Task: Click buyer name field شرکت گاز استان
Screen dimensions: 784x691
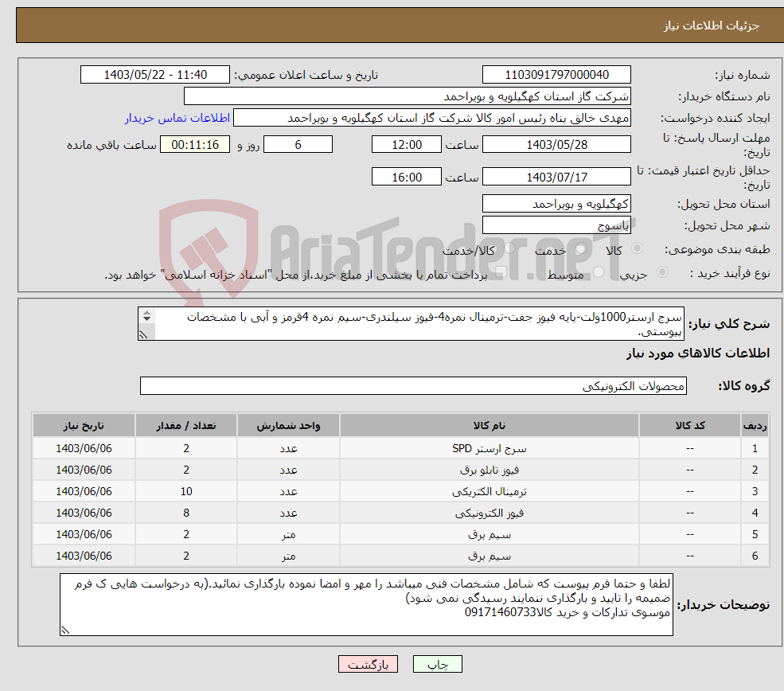Action: pos(407,96)
